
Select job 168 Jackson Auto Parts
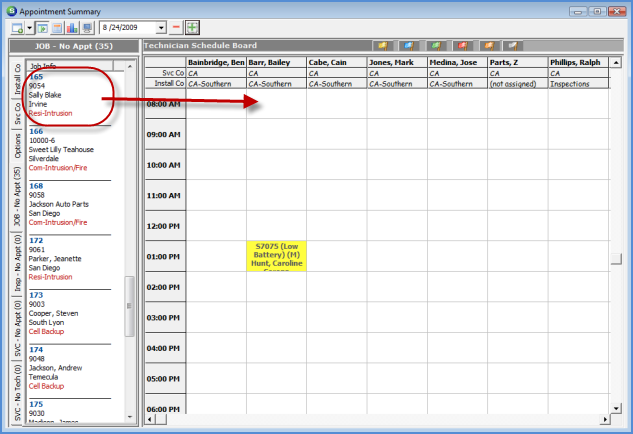[69, 204]
